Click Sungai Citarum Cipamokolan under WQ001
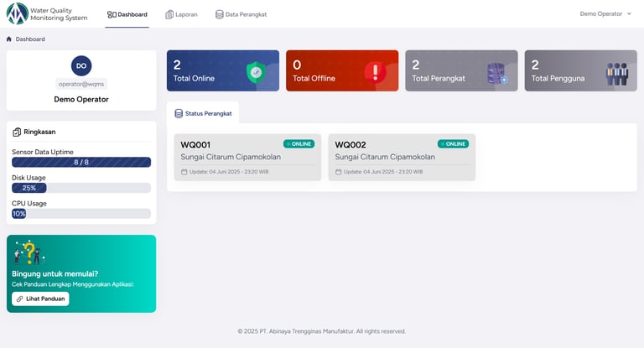The width and height of the screenshot is (644, 348). click(x=231, y=157)
